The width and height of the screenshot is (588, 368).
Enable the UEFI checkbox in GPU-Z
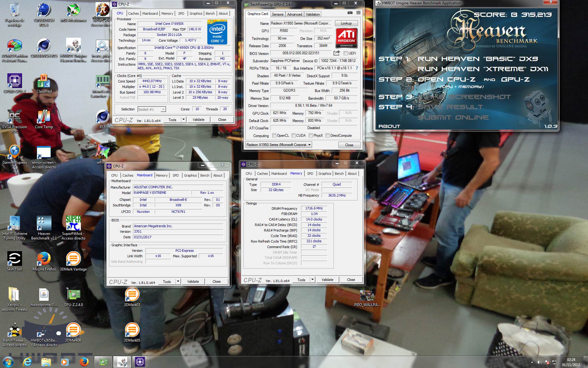coord(346,53)
